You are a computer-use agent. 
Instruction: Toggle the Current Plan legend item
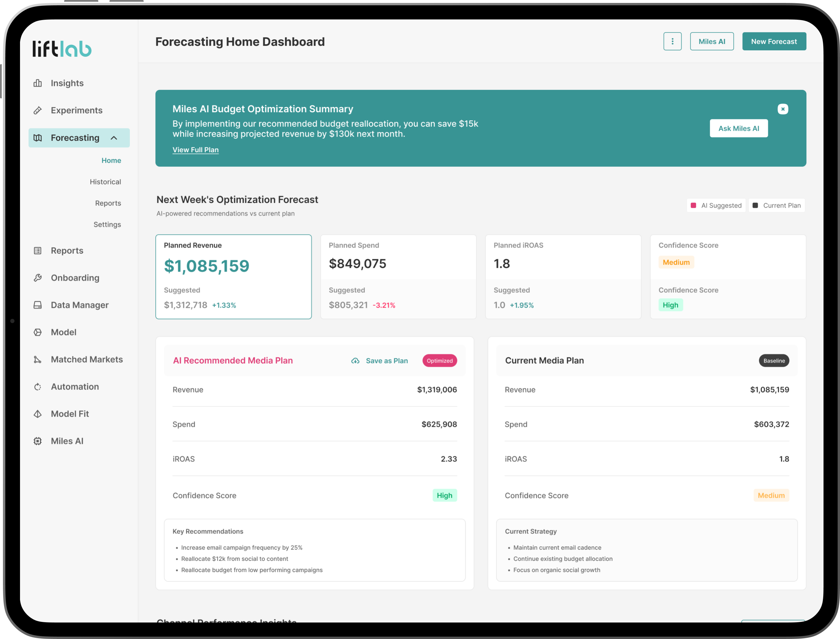(x=777, y=206)
